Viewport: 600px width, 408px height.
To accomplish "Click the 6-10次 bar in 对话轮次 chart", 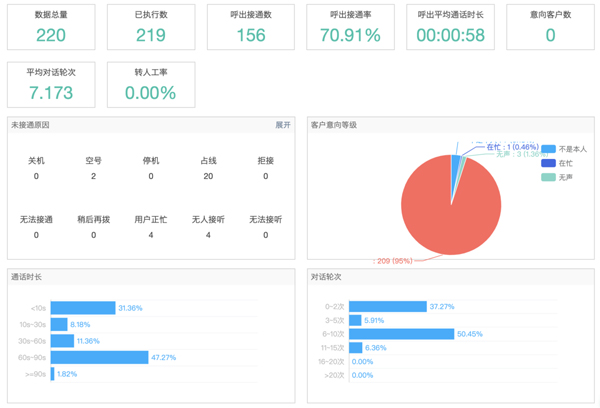I will [402, 334].
